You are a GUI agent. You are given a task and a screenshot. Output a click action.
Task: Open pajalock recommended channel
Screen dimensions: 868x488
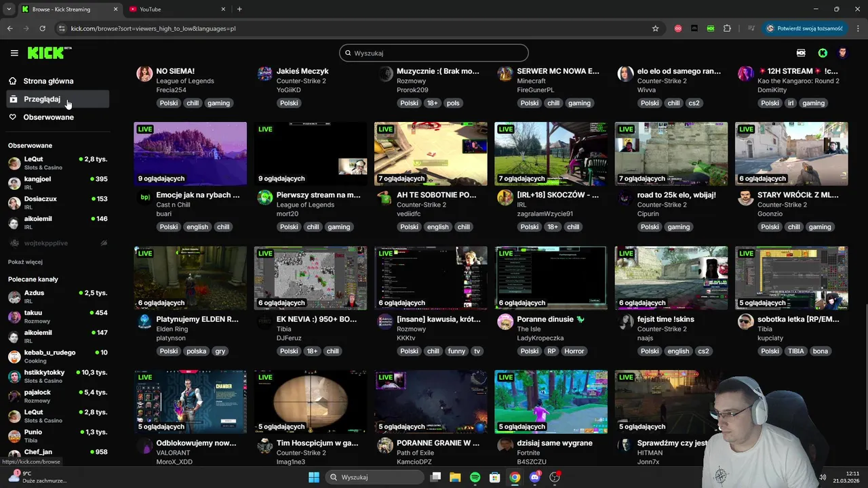(58, 396)
